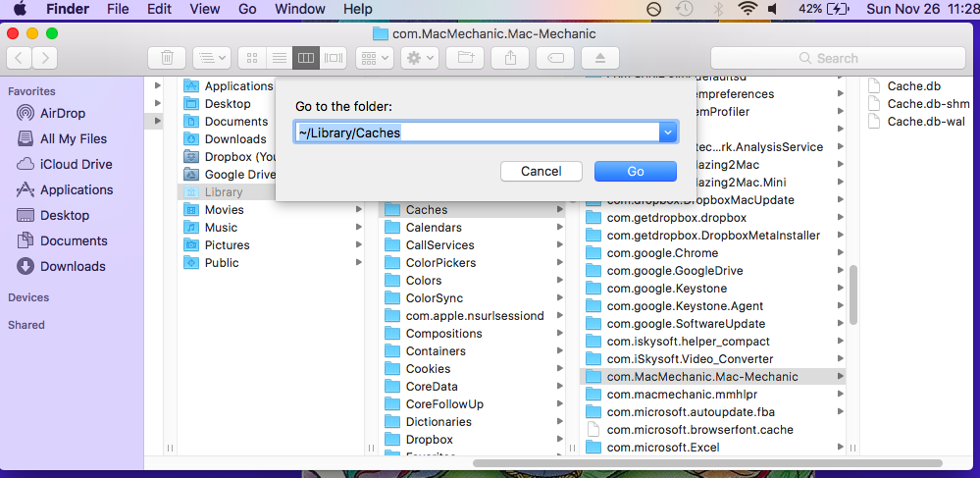The width and height of the screenshot is (980, 478).
Task: Click the Trash toolbar icon
Action: (x=167, y=58)
